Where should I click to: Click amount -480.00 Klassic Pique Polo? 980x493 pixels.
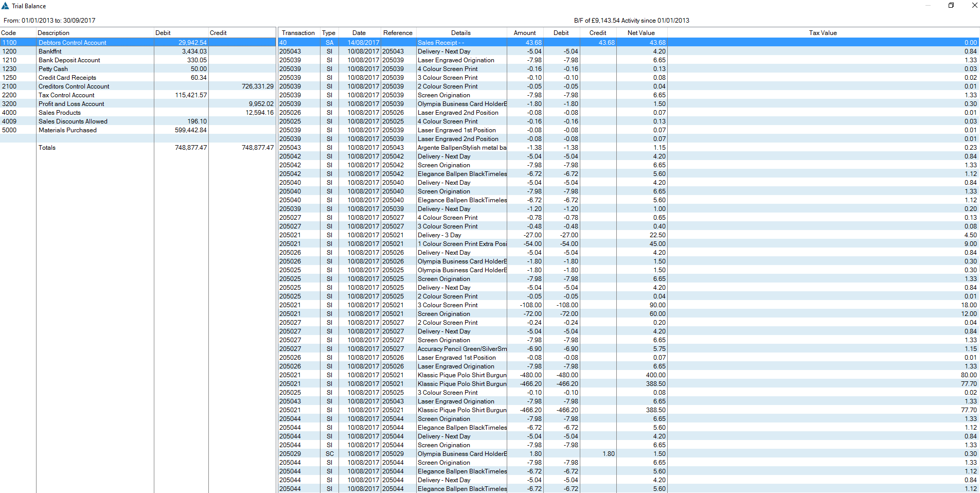tap(530, 375)
